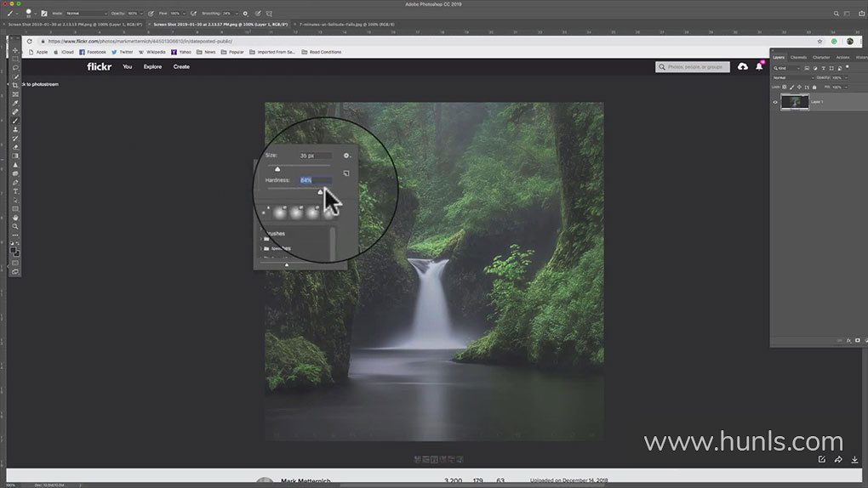Viewport: 868px width, 488px height.
Task: Open the layer blend mode Normal dropdown
Action: click(x=793, y=77)
